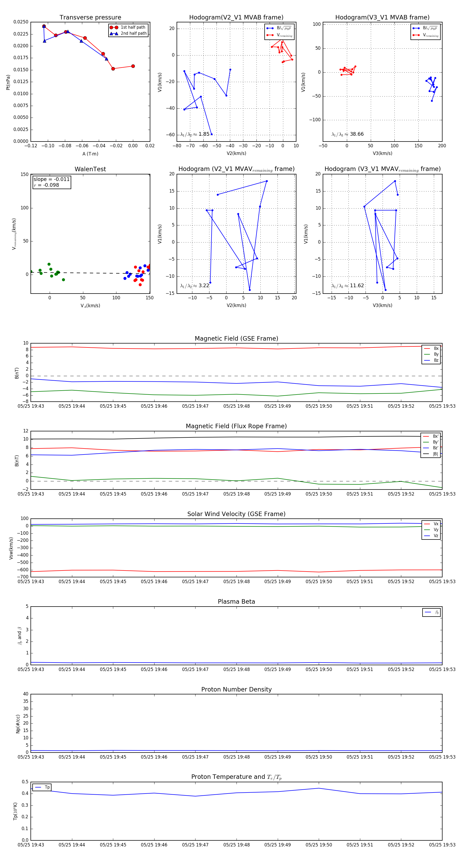Click the 'Hodogram(V3_V1 MVAB frame)' title
The image size is (473, 868).
tap(382, 18)
